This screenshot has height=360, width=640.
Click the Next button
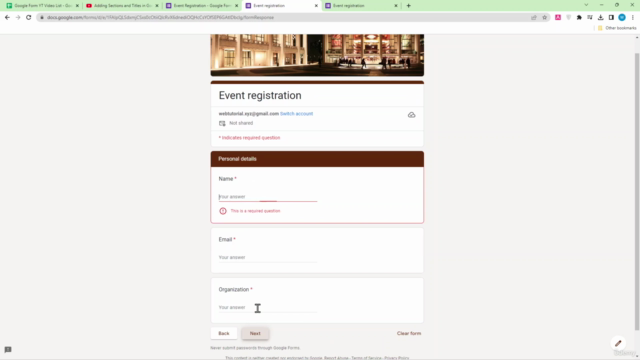pyautogui.click(x=255, y=333)
